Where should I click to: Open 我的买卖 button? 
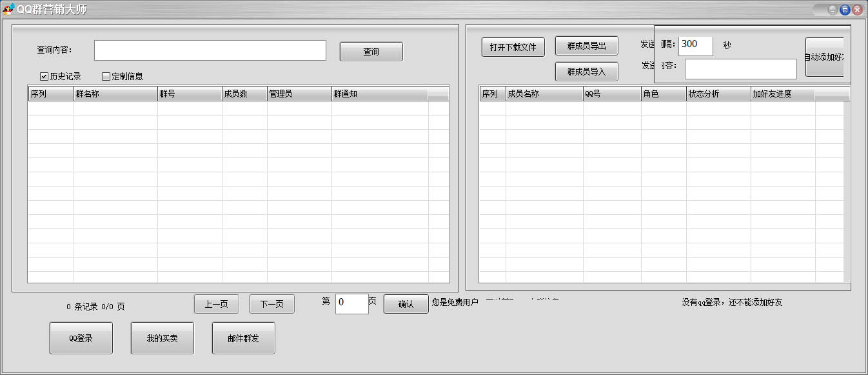click(x=163, y=338)
